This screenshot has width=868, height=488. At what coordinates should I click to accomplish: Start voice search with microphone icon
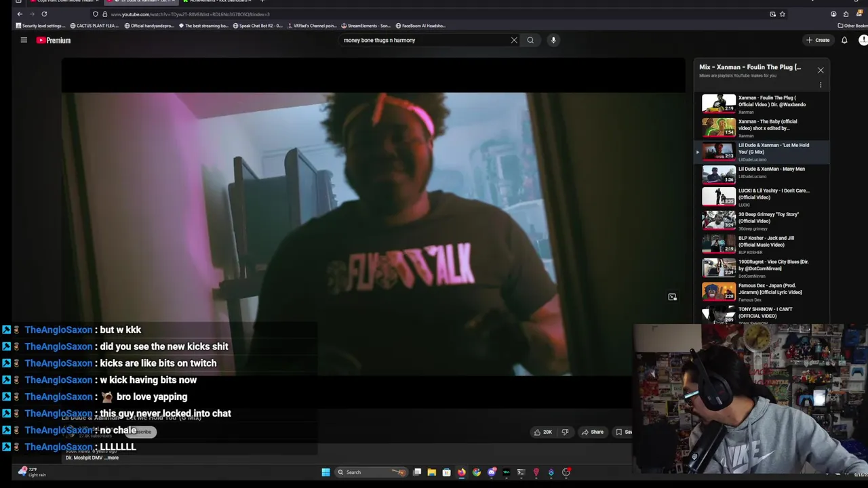click(x=553, y=40)
